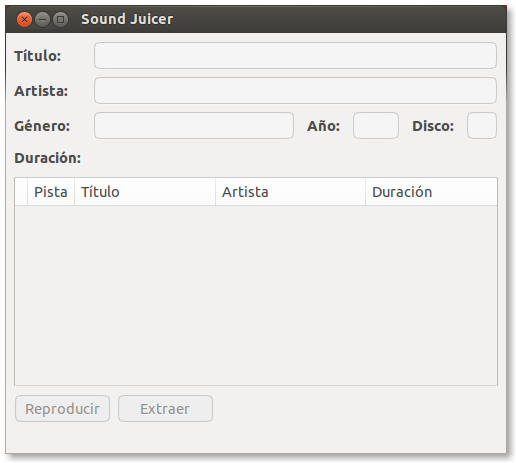The width and height of the screenshot is (516, 463).
Task: Click into the album Título text field
Action: 295,55
